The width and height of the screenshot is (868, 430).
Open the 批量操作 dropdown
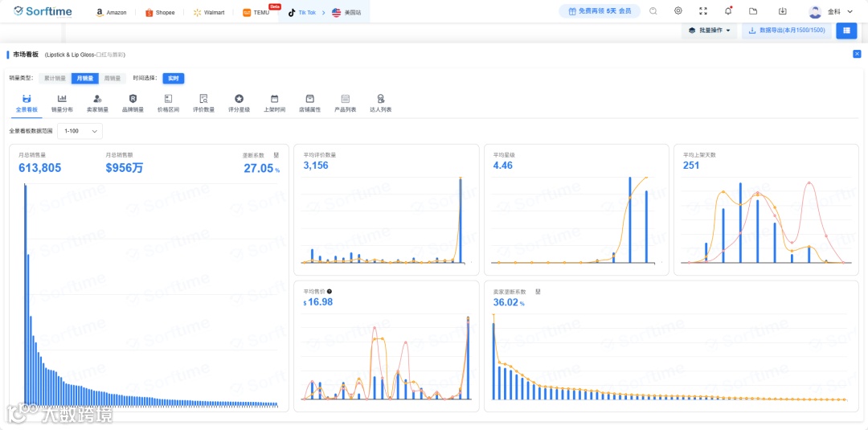(x=709, y=31)
